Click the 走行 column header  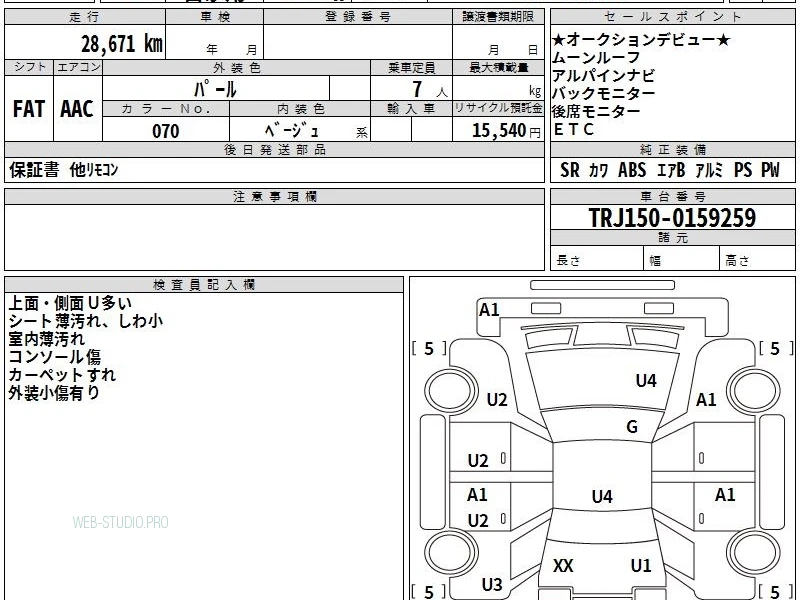click(85, 17)
